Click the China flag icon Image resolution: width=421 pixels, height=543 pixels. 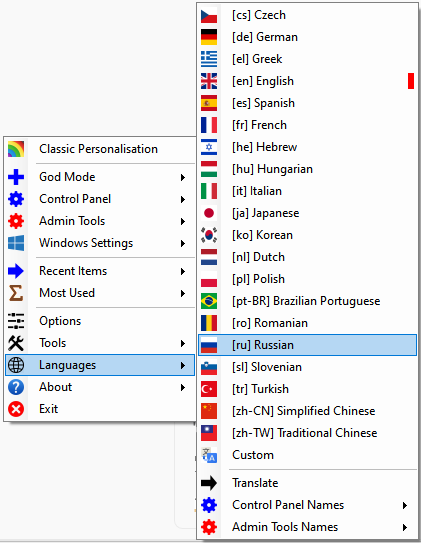[209, 411]
